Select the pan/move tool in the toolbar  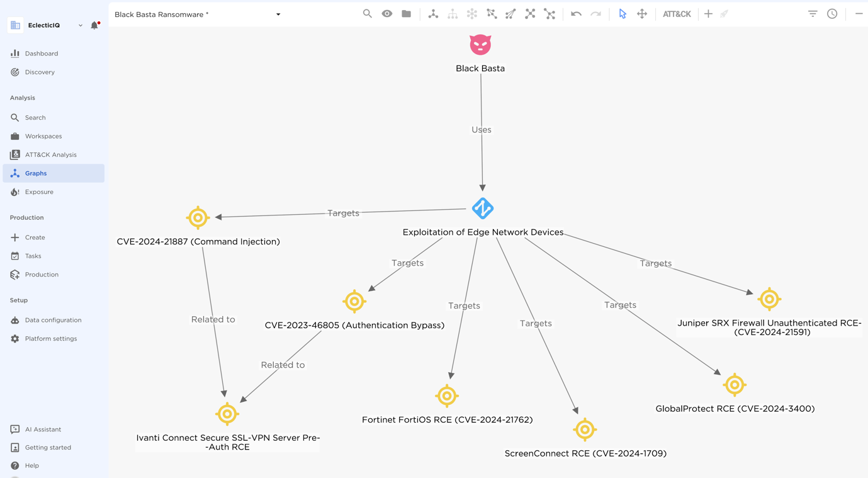(641, 13)
